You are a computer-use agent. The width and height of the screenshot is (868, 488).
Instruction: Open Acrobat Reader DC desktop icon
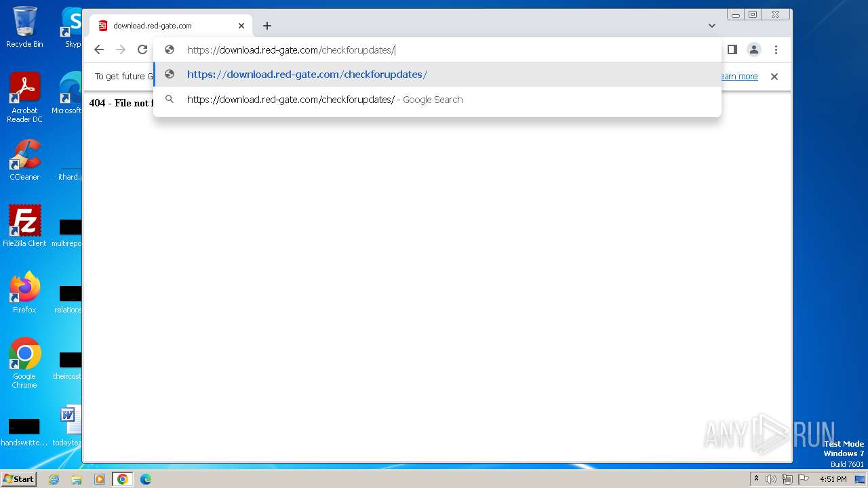[x=24, y=98]
